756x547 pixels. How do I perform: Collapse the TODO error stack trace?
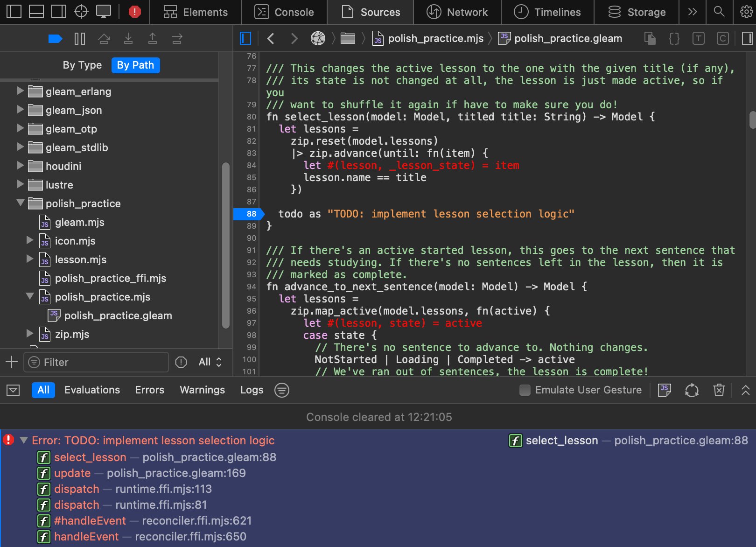coord(23,440)
